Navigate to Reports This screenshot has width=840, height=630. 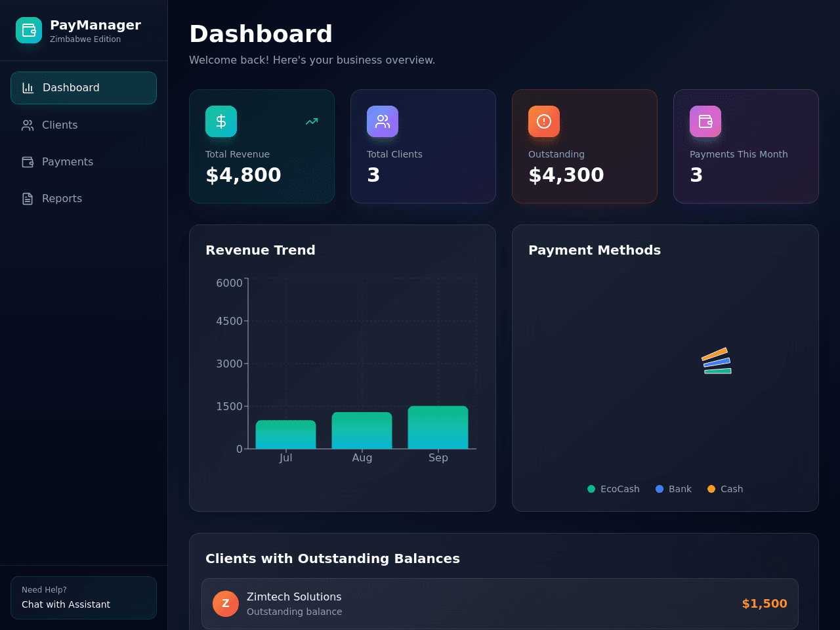[83, 198]
